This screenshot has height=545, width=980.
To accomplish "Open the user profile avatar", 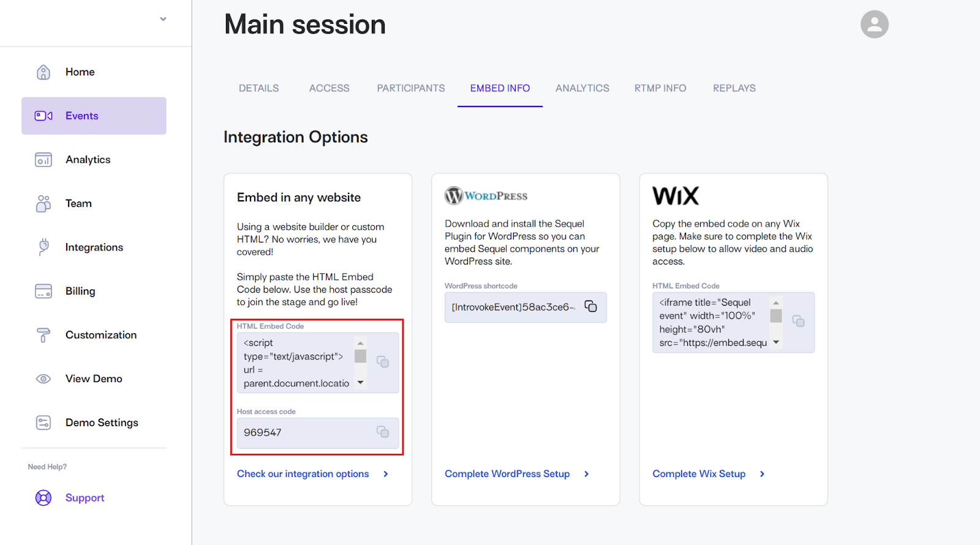I will [x=874, y=24].
